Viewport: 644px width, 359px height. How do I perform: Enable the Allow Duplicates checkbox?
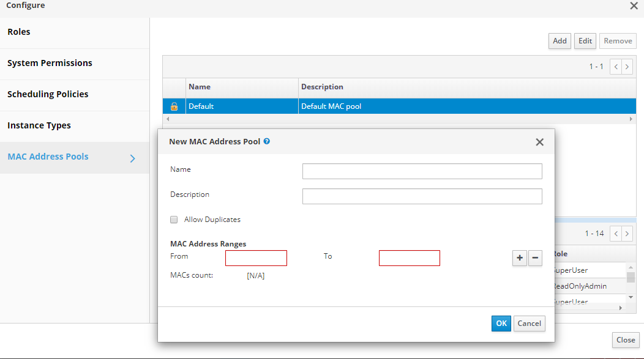click(174, 220)
